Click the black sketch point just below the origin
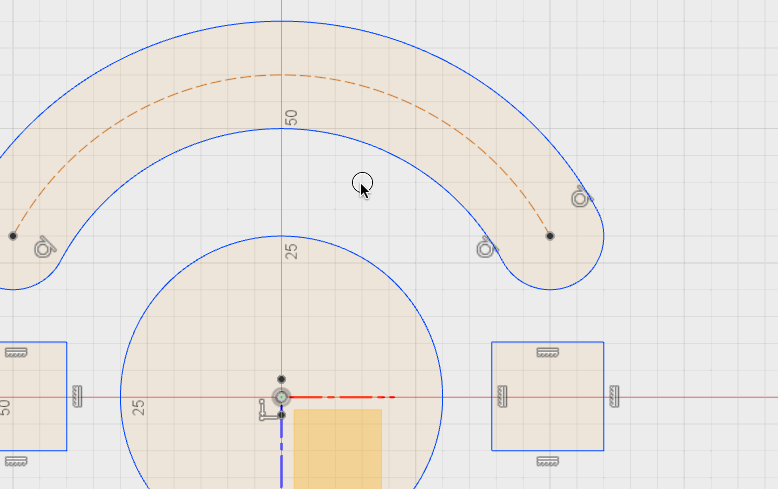The height and width of the screenshot is (489, 778). (x=281, y=415)
